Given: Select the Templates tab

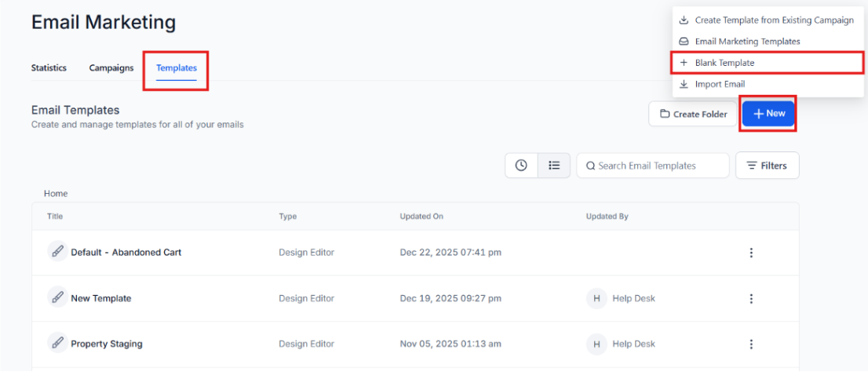Looking at the screenshot, I should click(177, 68).
